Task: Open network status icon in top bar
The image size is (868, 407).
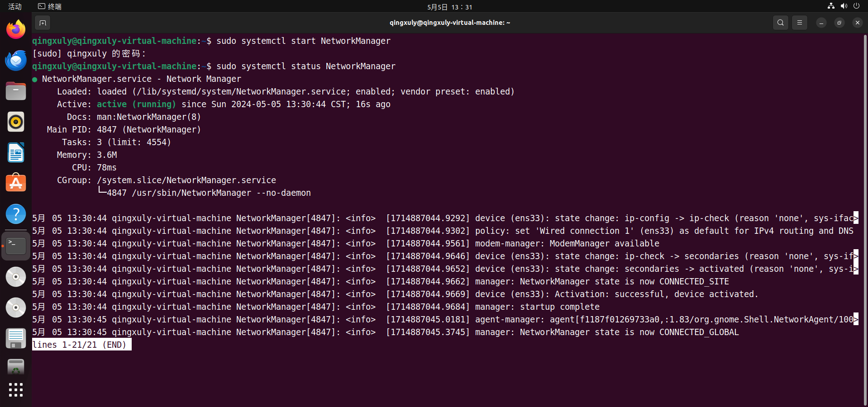Action: click(x=831, y=6)
